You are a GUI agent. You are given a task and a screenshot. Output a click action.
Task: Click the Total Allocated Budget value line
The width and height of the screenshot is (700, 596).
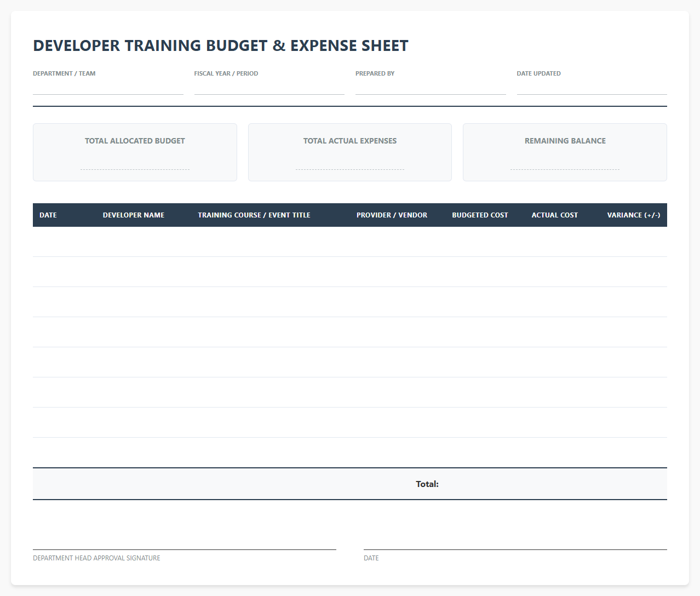point(135,162)
